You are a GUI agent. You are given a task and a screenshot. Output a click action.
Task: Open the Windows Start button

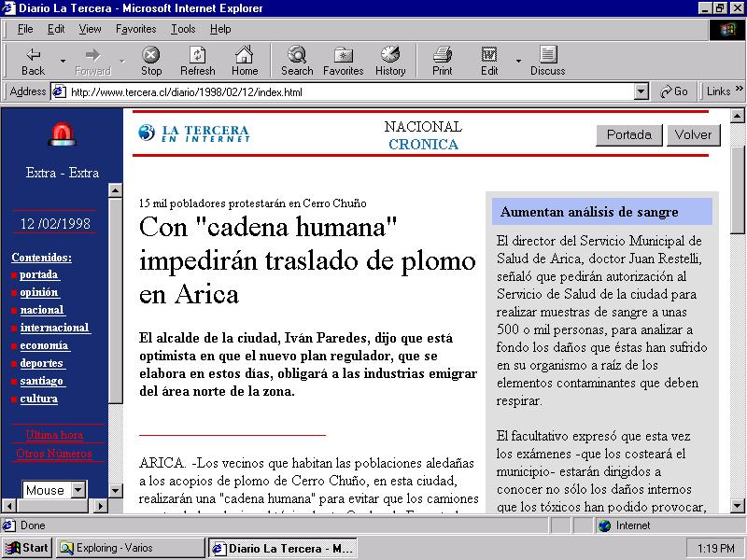click(27, 548)
